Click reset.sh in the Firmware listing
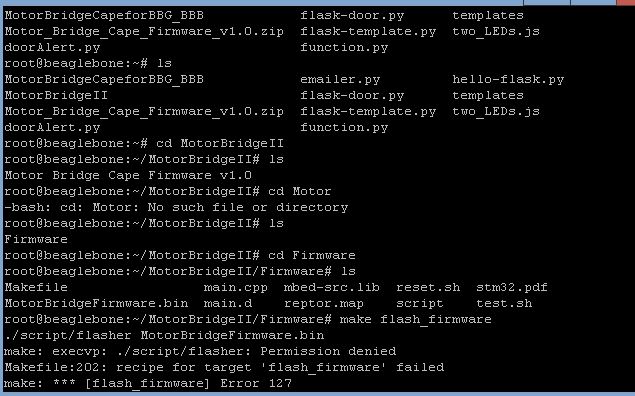The height and width of the screenshot is (396, 635). 428,287
